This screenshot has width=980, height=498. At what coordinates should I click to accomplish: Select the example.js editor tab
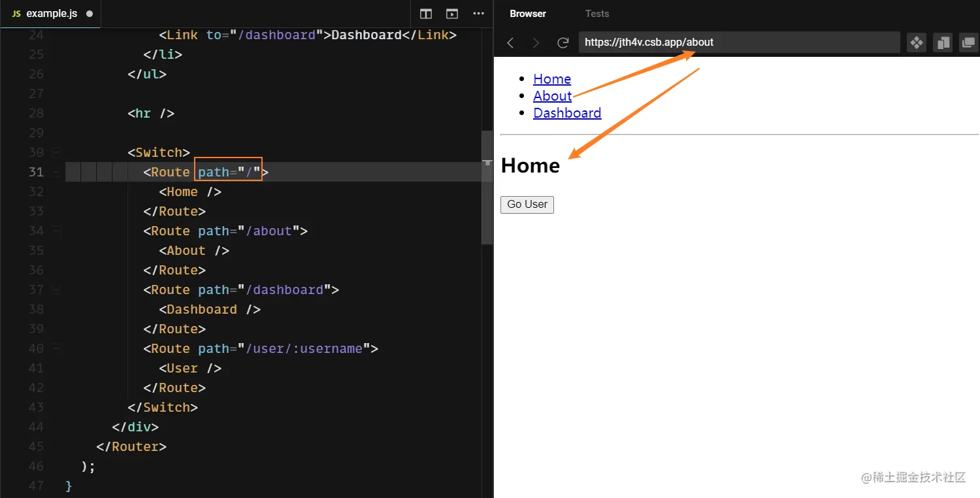pos(52,14)
